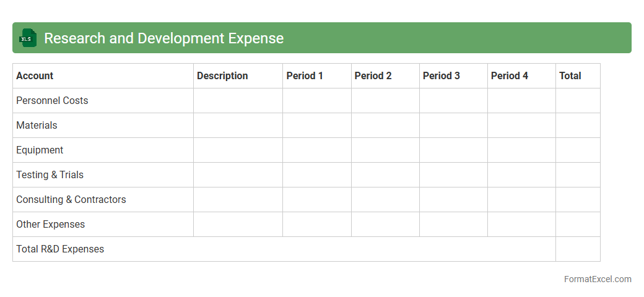Click the Other Expenses row label
The width and height of the screenshot is (644, 297).
tap(50, 225)
